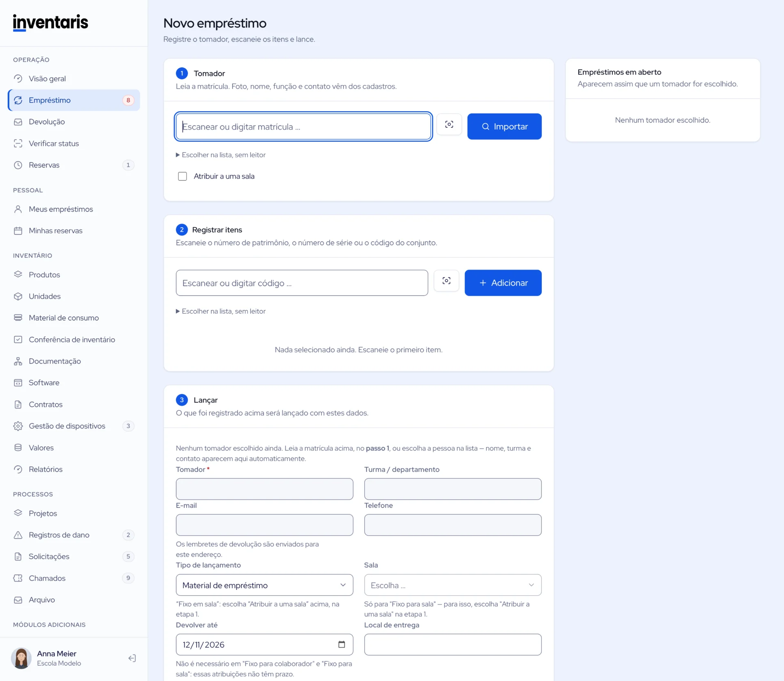Click the Unidades box icon
This screenshot has height=681, width=784.
click(18, 296)
